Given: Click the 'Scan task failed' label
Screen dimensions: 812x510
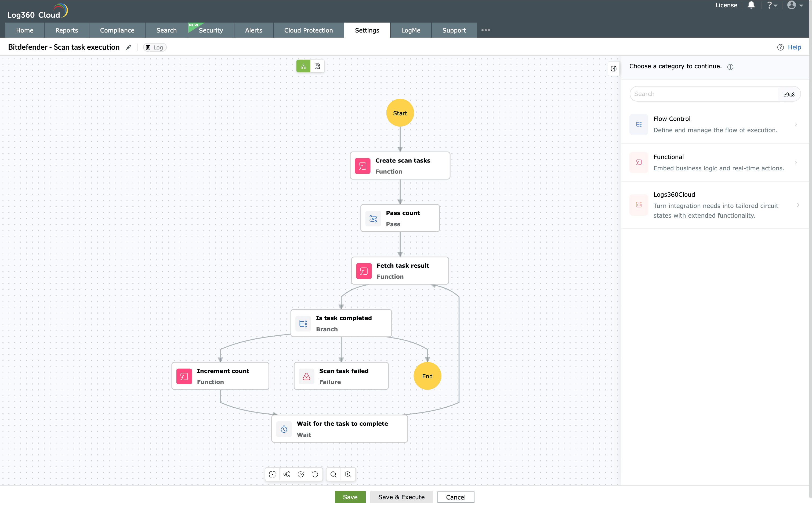Looking at the screenshot, I should (344, 371).
